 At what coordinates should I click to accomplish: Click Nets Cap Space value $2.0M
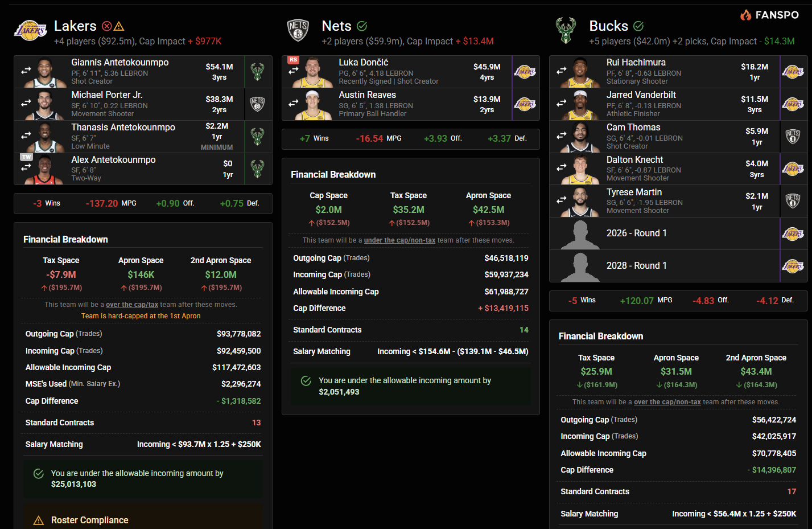coord(328,210)
